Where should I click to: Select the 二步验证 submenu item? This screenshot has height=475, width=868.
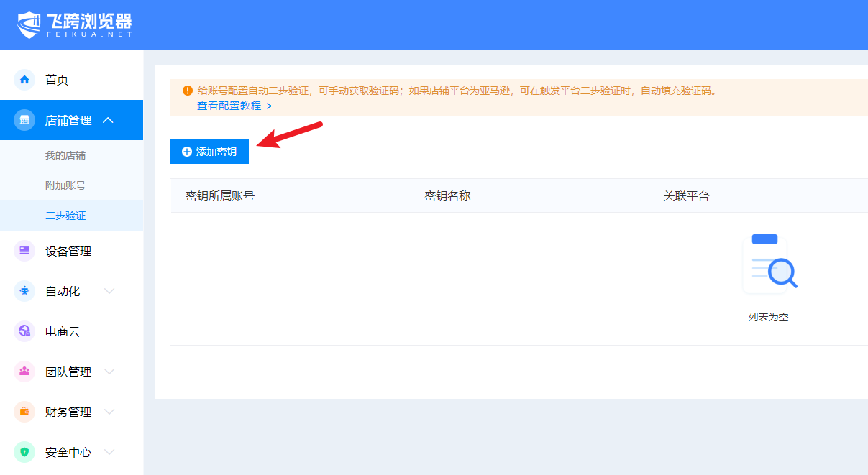click(x=65, y=216)
